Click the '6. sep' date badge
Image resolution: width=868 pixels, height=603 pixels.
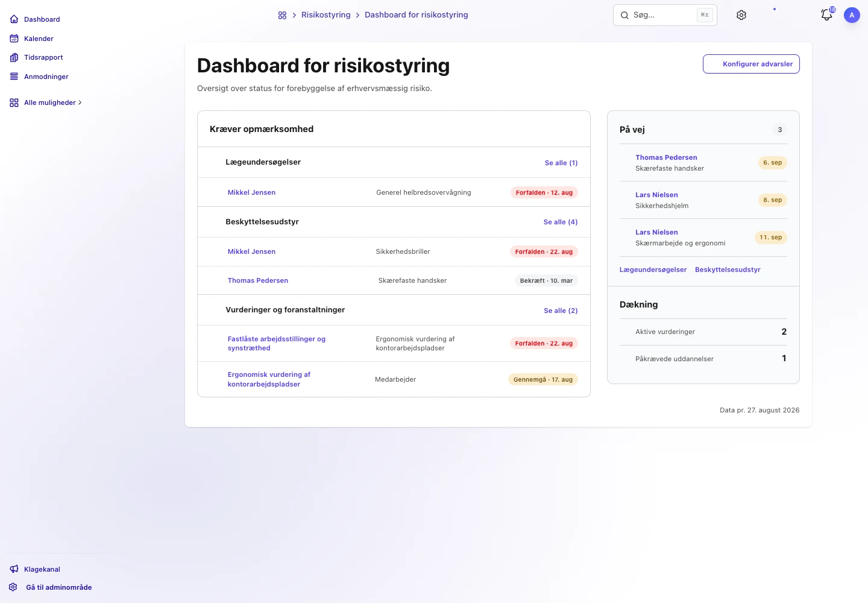pyautogui.click(x=773, y=162)
